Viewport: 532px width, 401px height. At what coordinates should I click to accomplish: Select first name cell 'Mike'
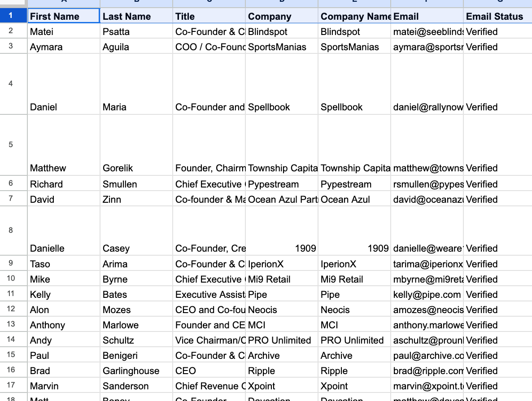(64, 279)
